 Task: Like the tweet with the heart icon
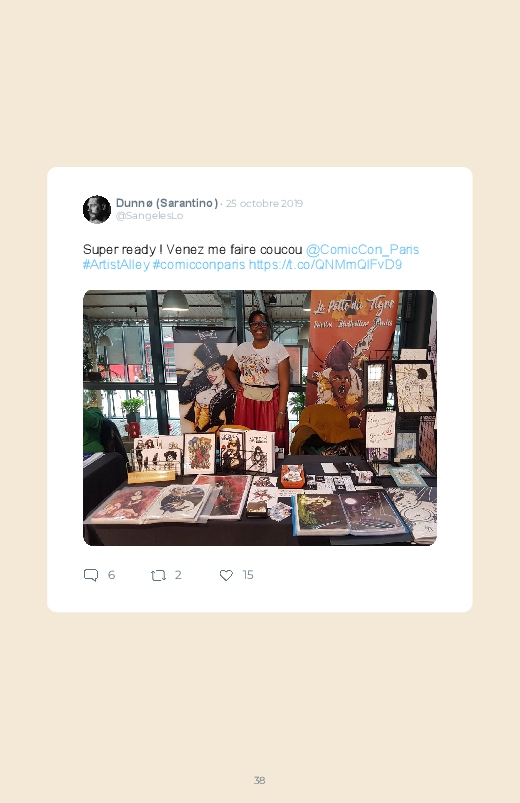point(226,576)
